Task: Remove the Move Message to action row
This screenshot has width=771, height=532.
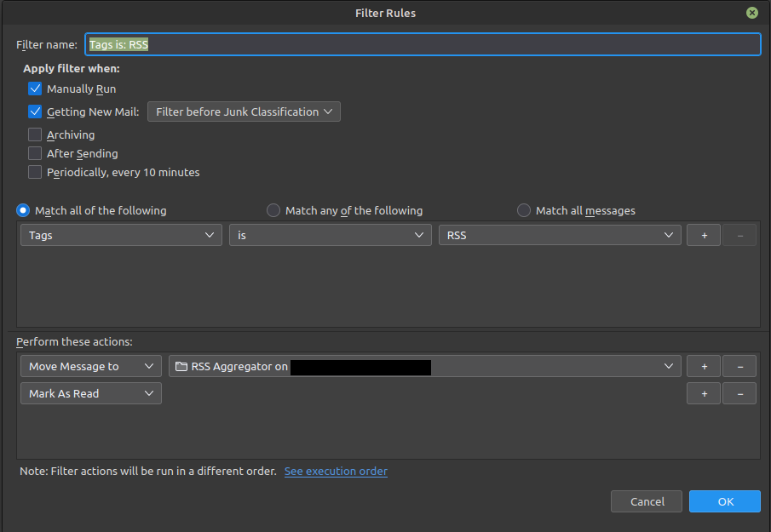Action: coord(739,367)
